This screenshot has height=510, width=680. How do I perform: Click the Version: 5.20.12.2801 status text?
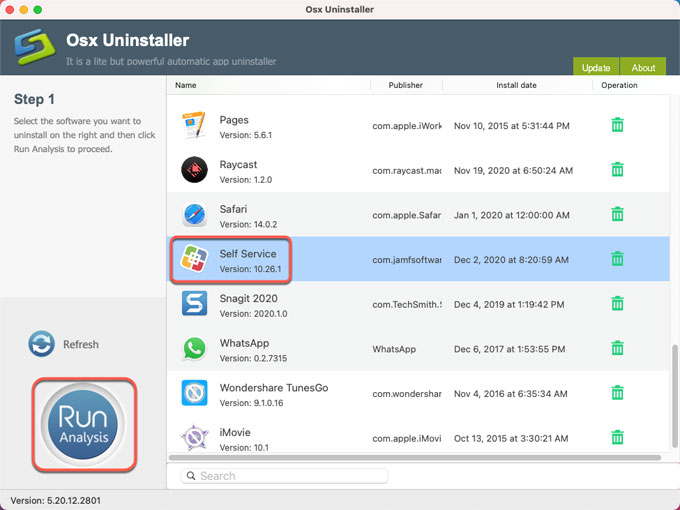(56, 500)
